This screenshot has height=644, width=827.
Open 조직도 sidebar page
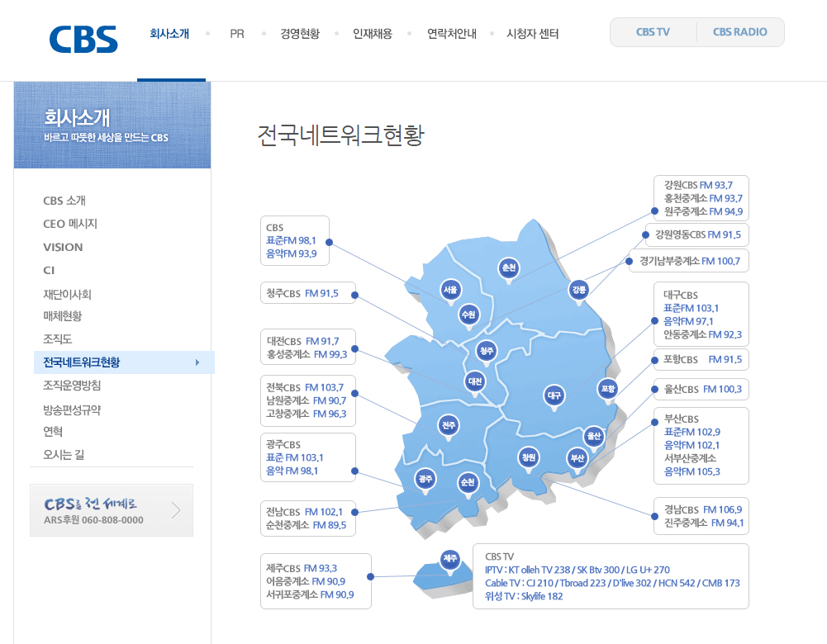tap(58, 339)
